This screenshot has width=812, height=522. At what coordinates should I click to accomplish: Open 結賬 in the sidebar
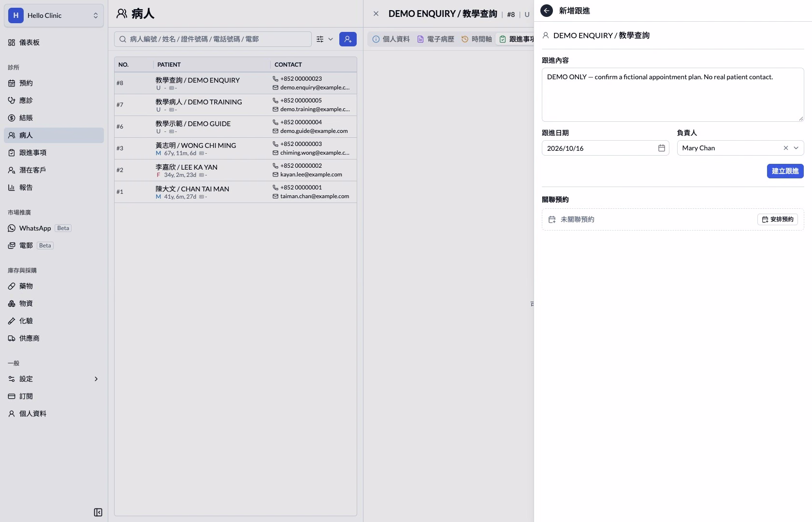(54, 118)
